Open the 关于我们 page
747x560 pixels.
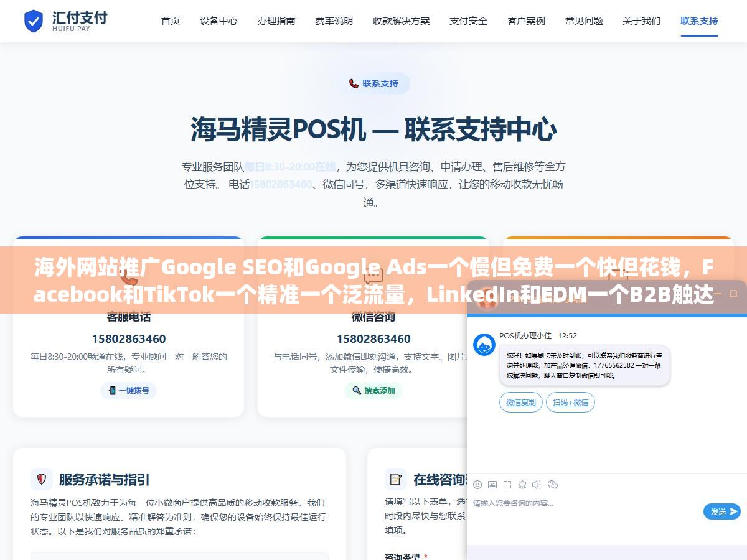pyautogui.click(x=642, y=21)
